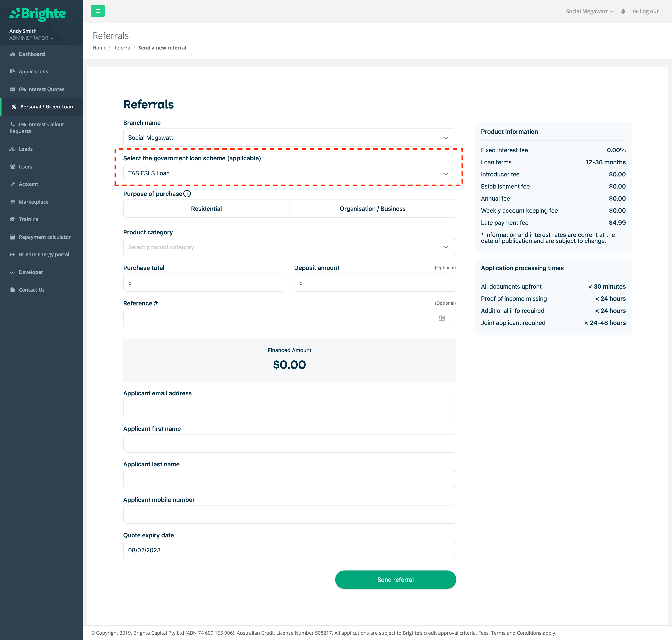Click the green hamburger menu toggle button
This screenshot has height=640, width=672.
tap(98, 11)
